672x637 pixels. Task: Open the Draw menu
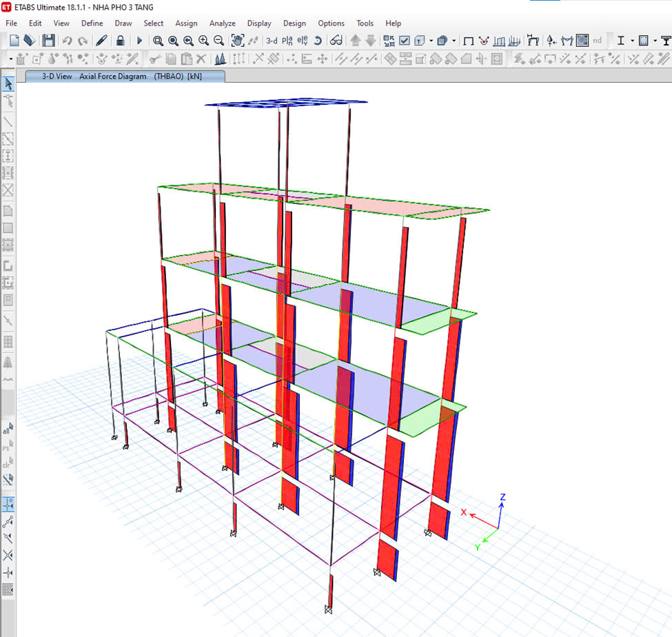(123, 23)
